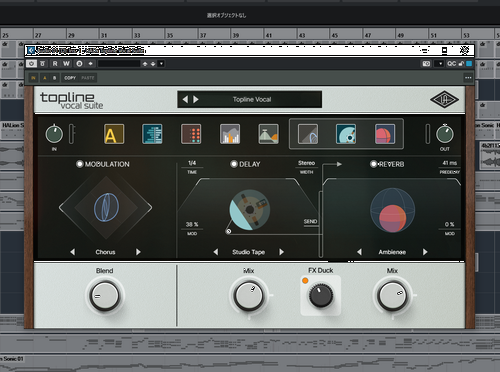Open the three-dots plugin options menu
Viewport: 500px width, 372px height.
pyautogui.click(x=468, y=78)
